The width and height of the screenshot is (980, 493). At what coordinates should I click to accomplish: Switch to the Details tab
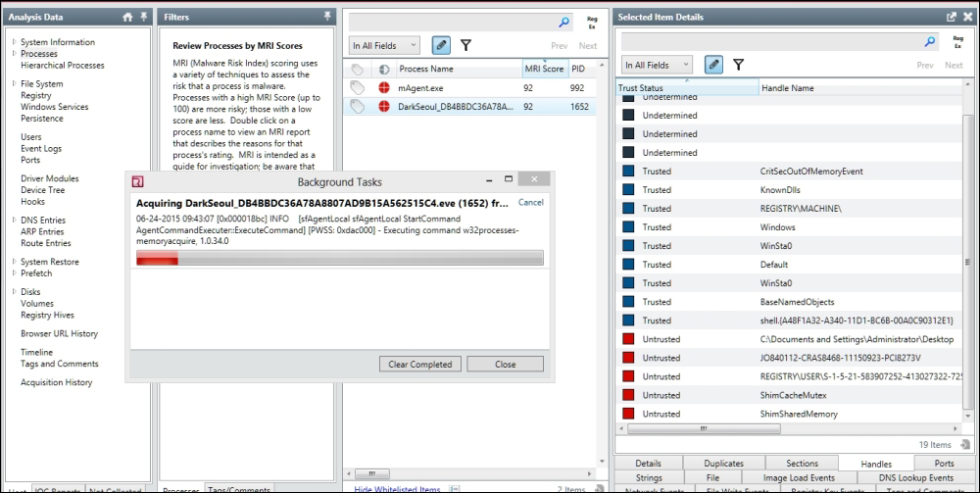648,463
